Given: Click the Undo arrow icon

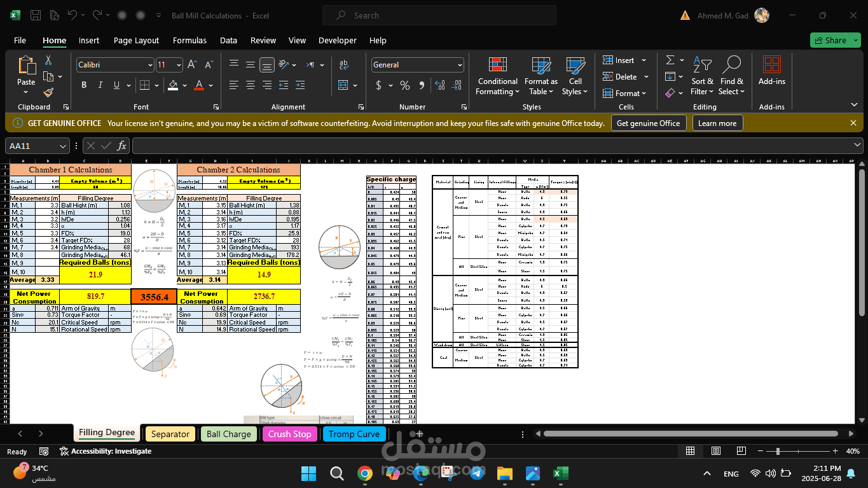Looking at the screenshot, I should (x=72, y=15).
